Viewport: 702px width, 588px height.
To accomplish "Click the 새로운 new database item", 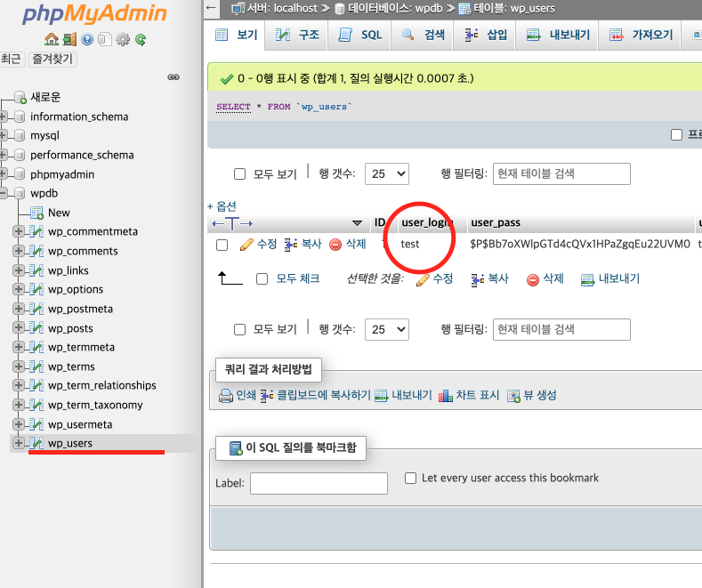I will point(45,97).
